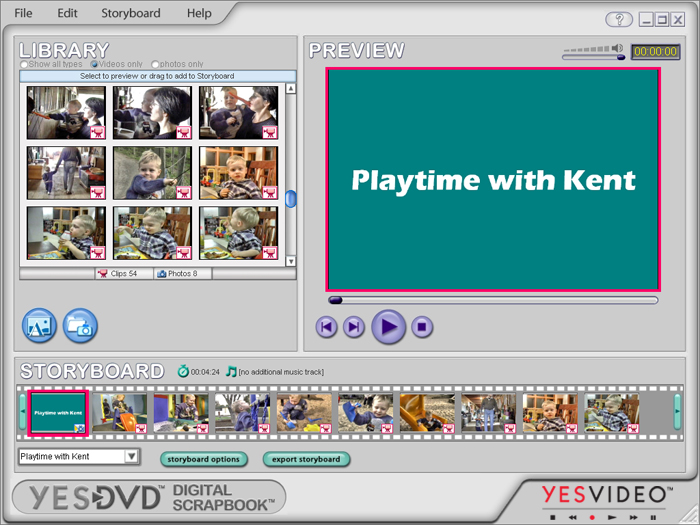Click the speaker volume icon
700x525 pixels.
(617, 48)
